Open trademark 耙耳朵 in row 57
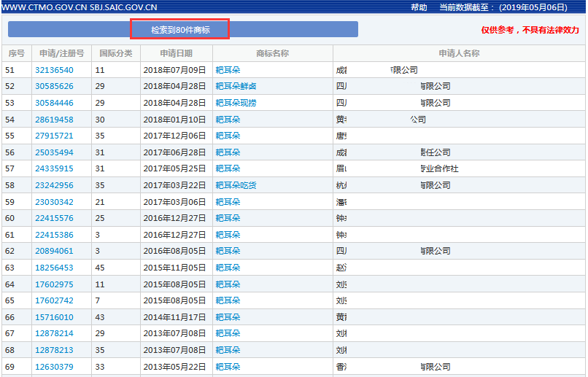 coord(228,168)
